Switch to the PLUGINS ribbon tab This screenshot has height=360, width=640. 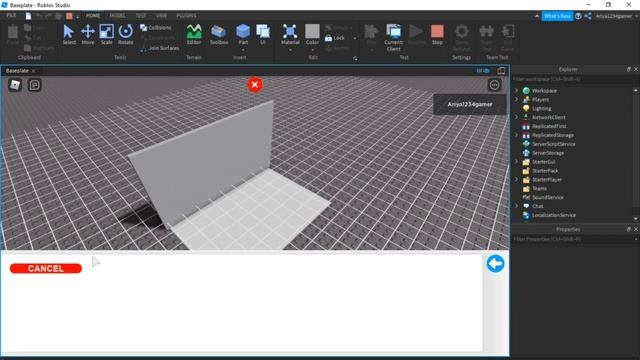(186, 16)
